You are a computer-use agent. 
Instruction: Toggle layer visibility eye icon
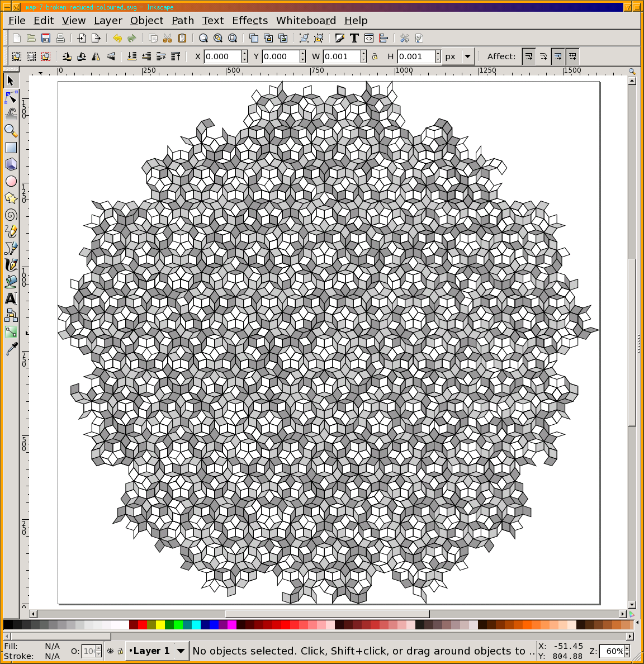pyautogui.click(x=110, y=651)
